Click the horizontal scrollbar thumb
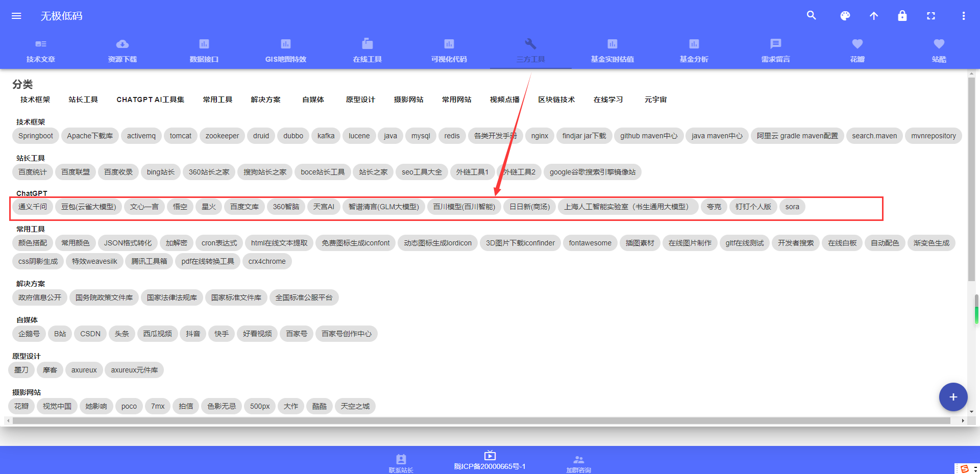This screenshot has width=980, height=474. (x=481, y=421)
